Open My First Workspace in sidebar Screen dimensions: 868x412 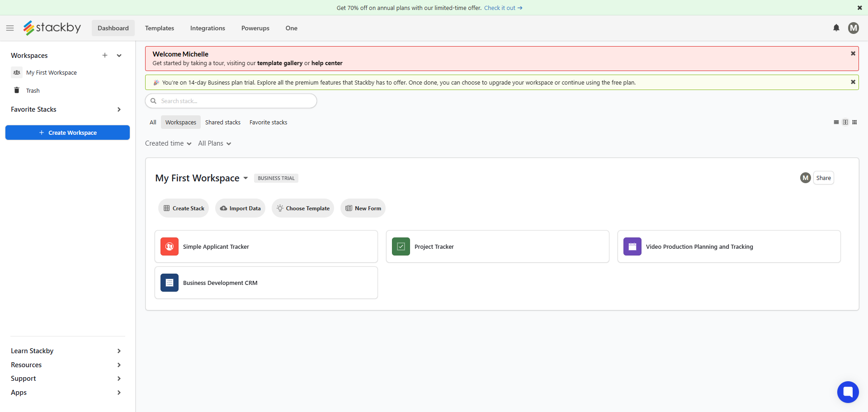coord(52,72)
